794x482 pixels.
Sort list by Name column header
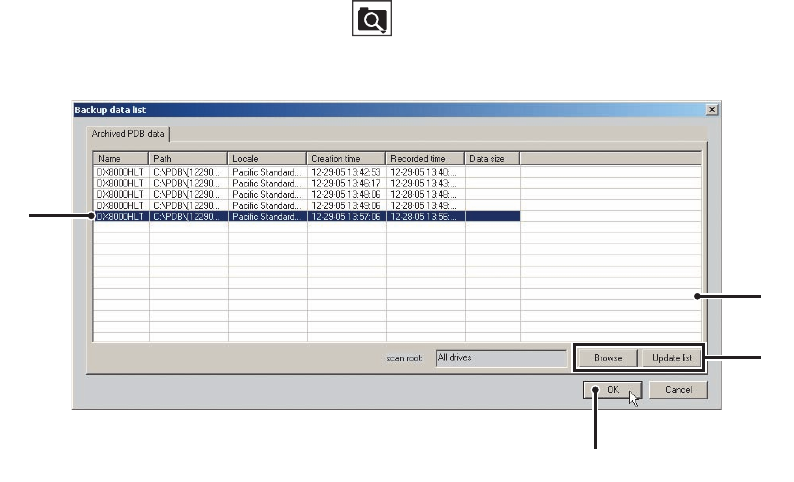pyautogui.click(x=121, y=158)
